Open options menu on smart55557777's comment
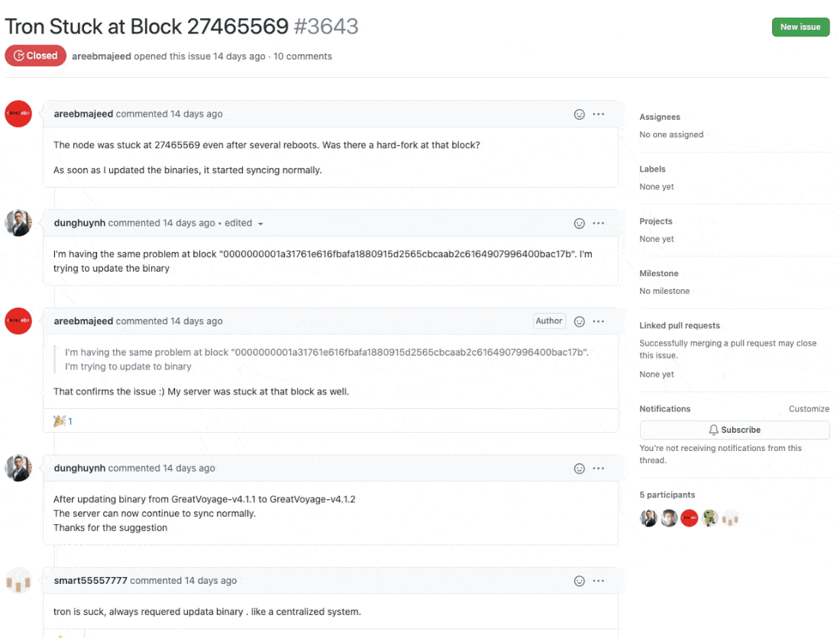The height and width of the screenshot is (638, 840). (599, 581)
